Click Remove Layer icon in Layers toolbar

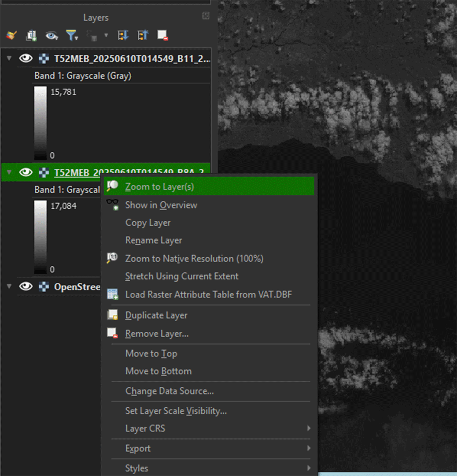pos(162,36)
